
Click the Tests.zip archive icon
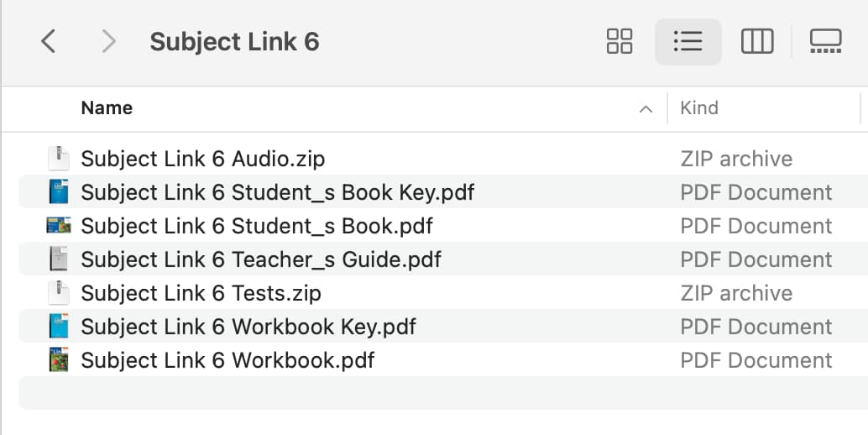[58, 293]
